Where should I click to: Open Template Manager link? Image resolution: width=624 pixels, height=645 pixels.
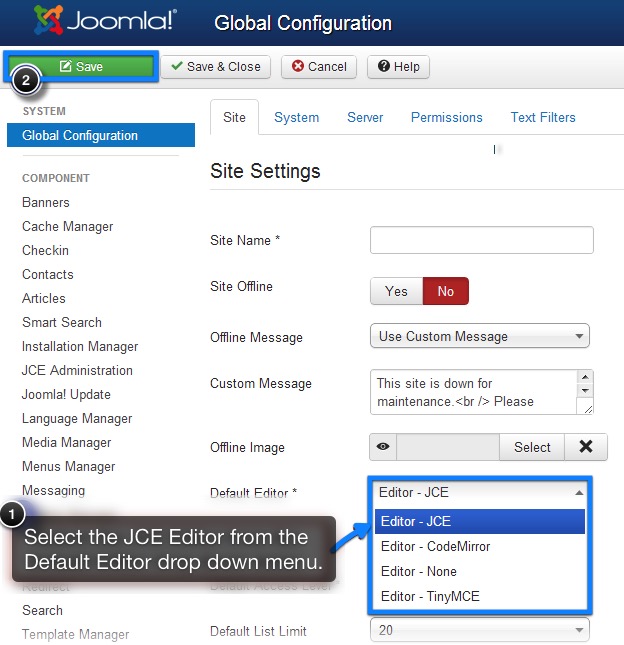pyautogui.click(x=75, y=634)
